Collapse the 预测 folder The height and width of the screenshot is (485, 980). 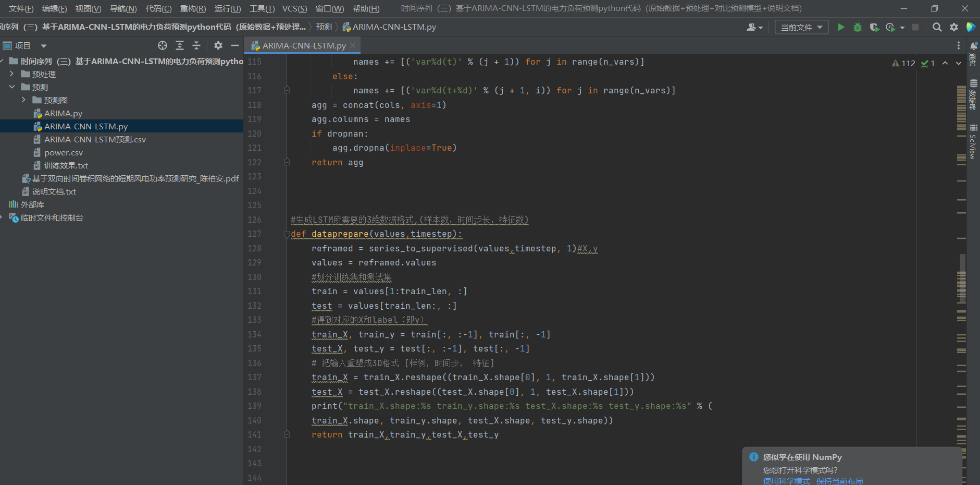coord(12,87)
